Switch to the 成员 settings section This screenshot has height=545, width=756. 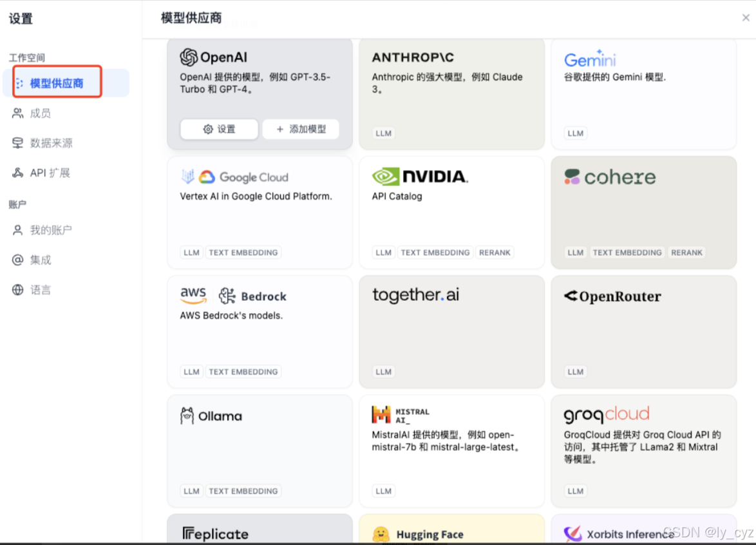[40, 113]
